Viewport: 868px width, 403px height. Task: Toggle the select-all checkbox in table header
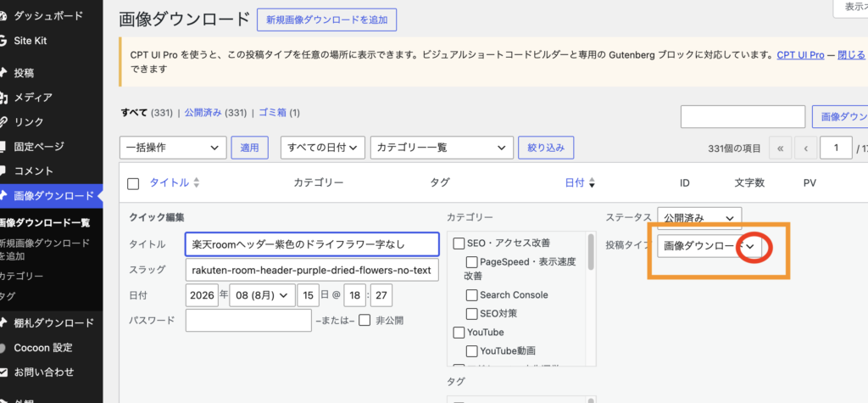point(133,183)
